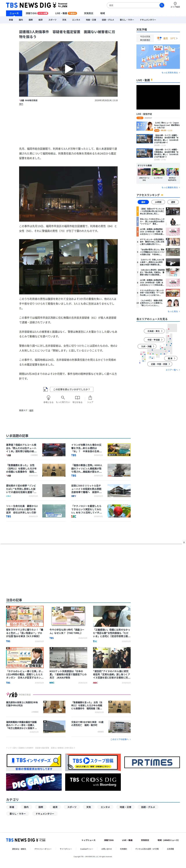The height and width of the screenshot is (868, 186).
Task: Open the もっと天気を見る link
Action: (170, 72)
